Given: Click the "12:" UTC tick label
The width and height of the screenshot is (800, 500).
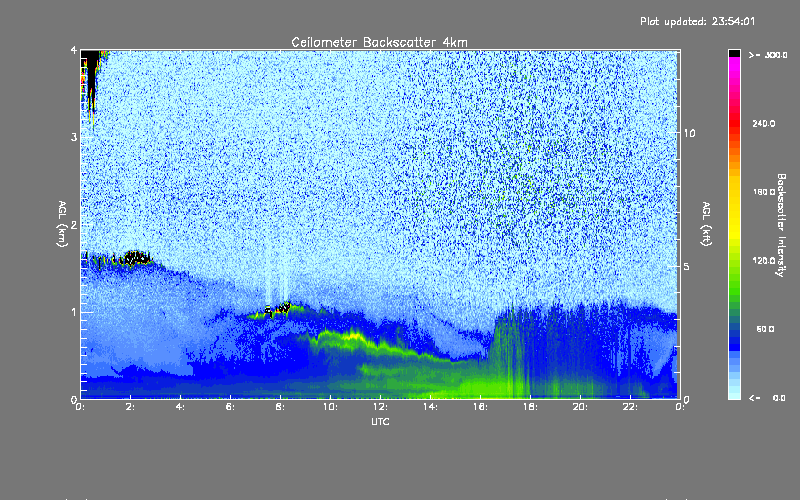Looking at the screenshot, I should (380, 407).
